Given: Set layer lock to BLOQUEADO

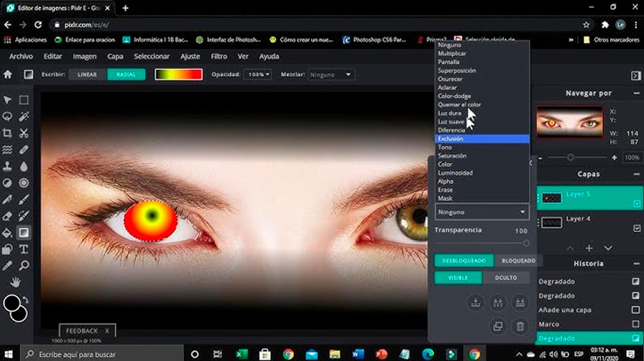Looking at the screenshot, I should tap(518, 260).
